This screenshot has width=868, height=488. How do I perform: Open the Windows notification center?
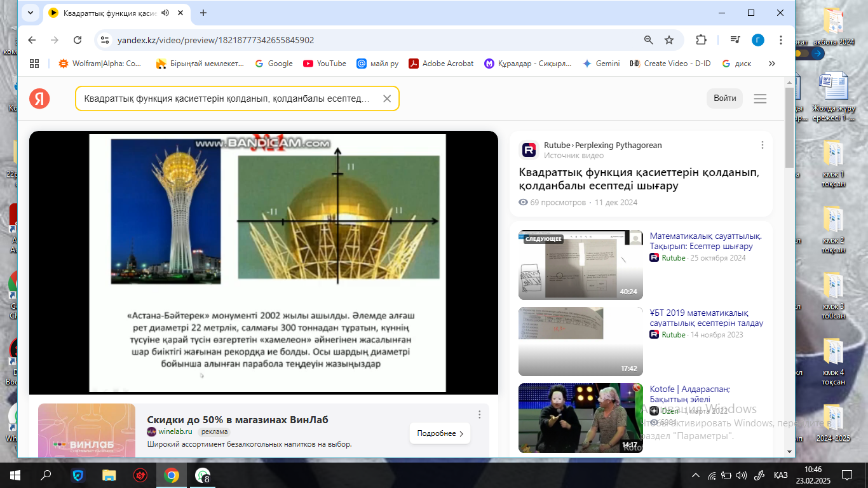[846, 475]
